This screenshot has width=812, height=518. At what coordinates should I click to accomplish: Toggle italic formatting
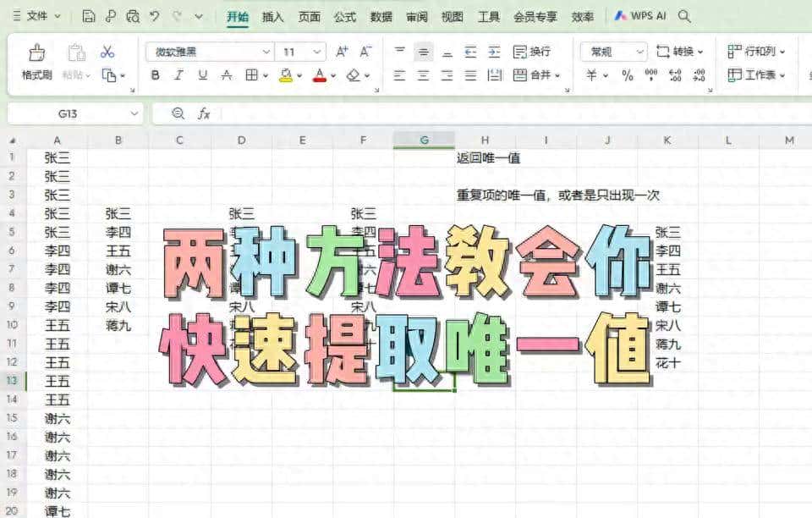point(178,75)
